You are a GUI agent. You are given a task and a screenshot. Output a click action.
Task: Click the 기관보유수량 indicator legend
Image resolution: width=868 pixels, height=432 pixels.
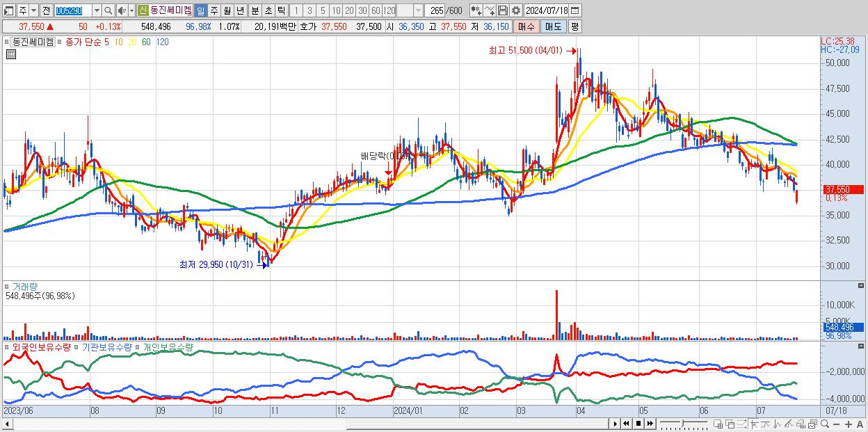(108, 346)
